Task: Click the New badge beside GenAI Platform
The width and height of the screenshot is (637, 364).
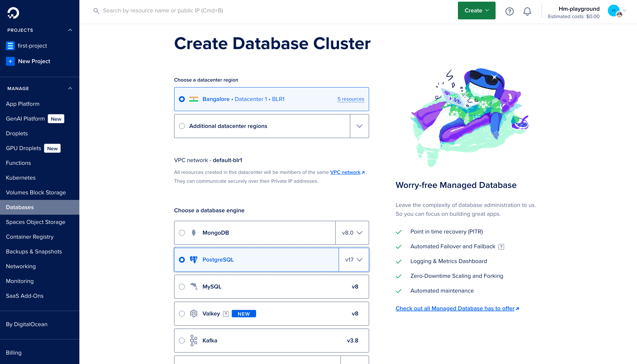Action: 56,119
